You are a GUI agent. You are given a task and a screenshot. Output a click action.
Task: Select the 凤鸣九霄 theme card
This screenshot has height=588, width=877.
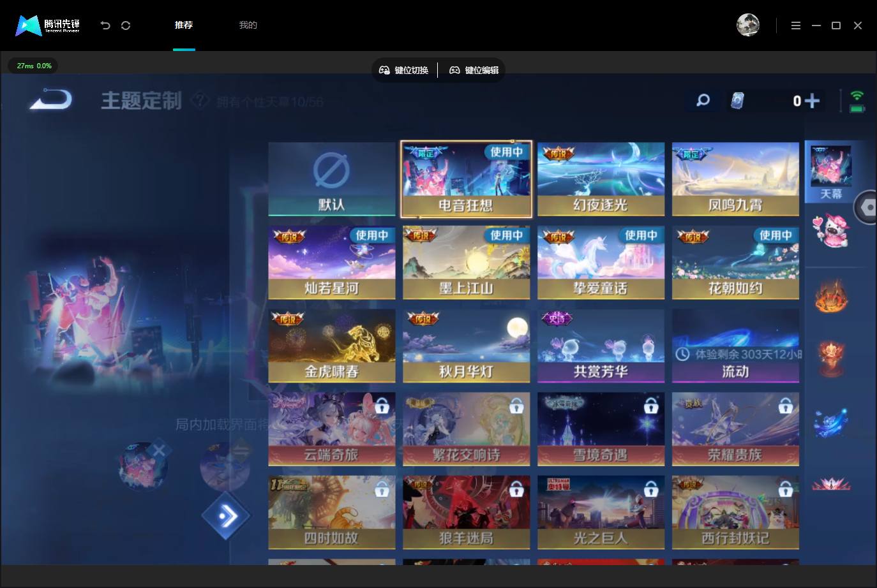[x=735, y=179]
